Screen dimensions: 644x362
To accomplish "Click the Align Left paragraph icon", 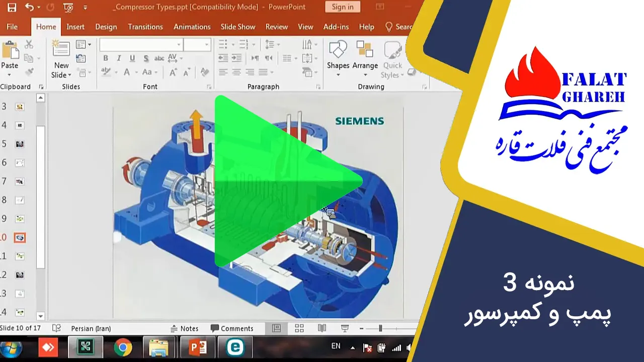I will (x=223, y=72).
